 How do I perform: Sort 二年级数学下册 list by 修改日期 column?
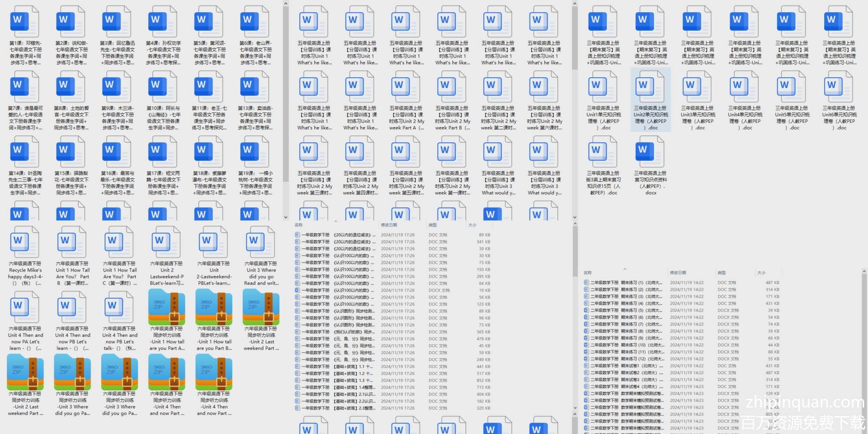coord(678,273)
